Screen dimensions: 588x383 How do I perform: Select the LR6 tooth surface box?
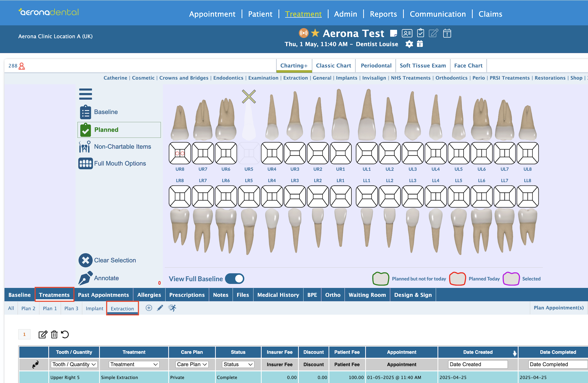point(226,196)
